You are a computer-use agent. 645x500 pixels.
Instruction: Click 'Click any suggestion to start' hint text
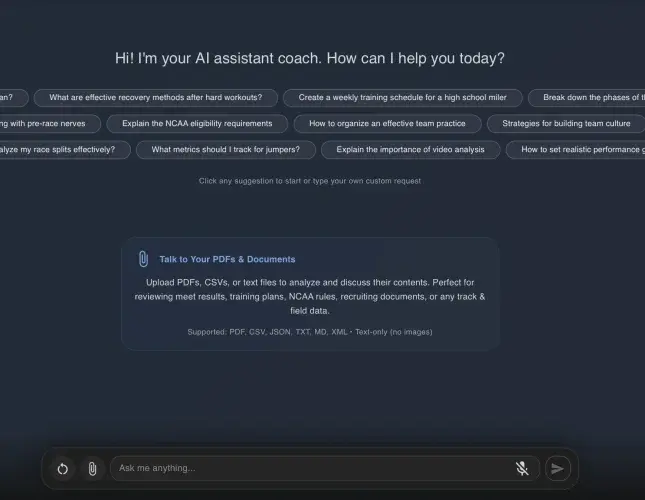click(310, 181)
